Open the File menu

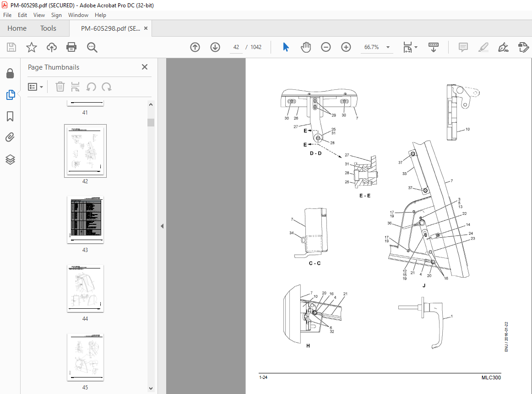click(7, 15)
